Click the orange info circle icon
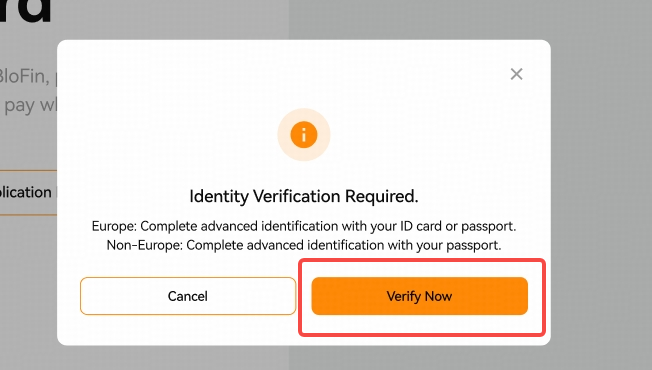The image size is (652, 370). (x=304, y=135)
